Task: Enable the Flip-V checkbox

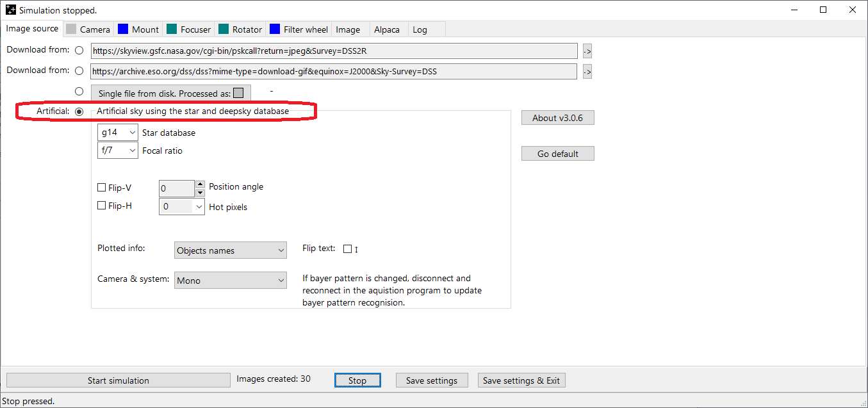Action: click(101, 188)
